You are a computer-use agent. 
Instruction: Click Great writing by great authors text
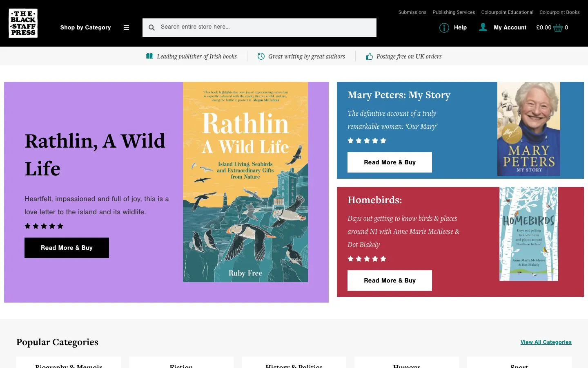(x=307, y=56)
